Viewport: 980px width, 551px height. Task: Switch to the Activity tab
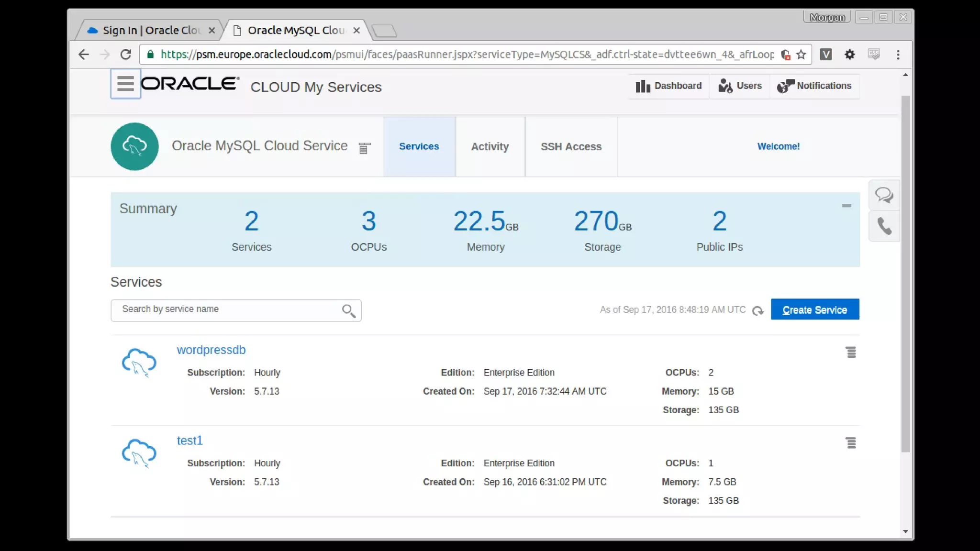pos(490,147)
